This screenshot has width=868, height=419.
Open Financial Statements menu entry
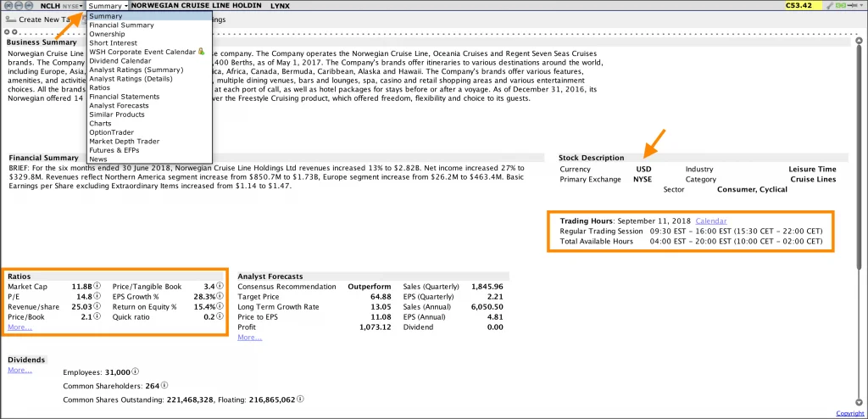[x=149, y=97]
